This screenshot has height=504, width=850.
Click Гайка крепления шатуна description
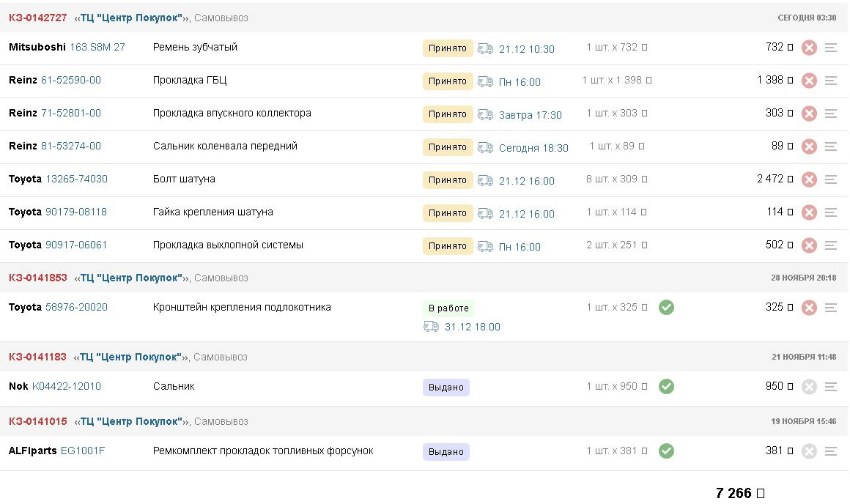pyautogui.click(x=213, y=212)
